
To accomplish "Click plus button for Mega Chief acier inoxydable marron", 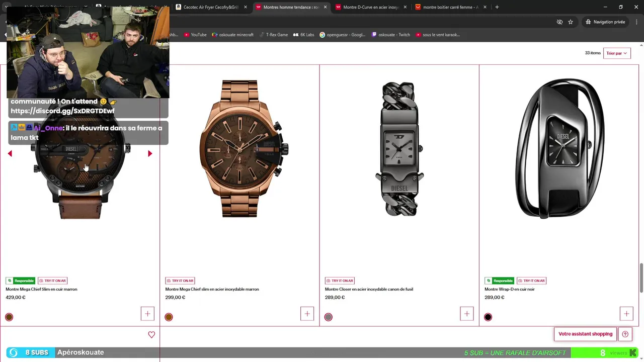I will point(307,314).
